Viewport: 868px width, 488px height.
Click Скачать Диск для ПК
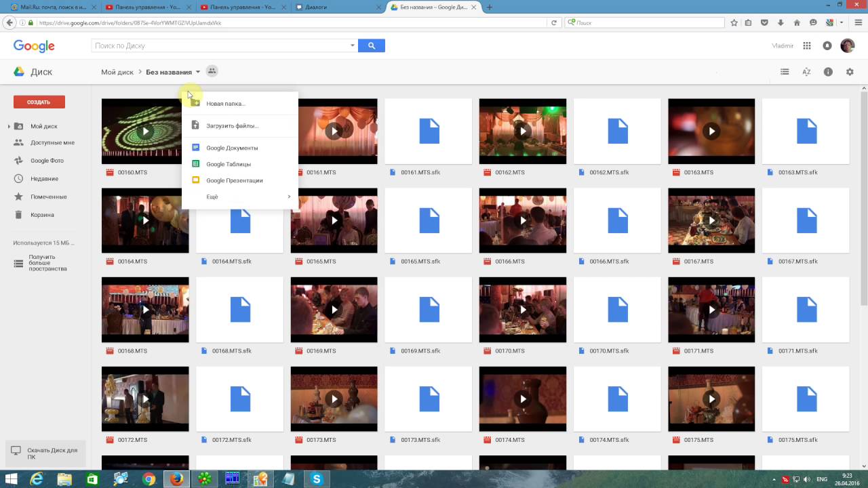pos(45,453)
